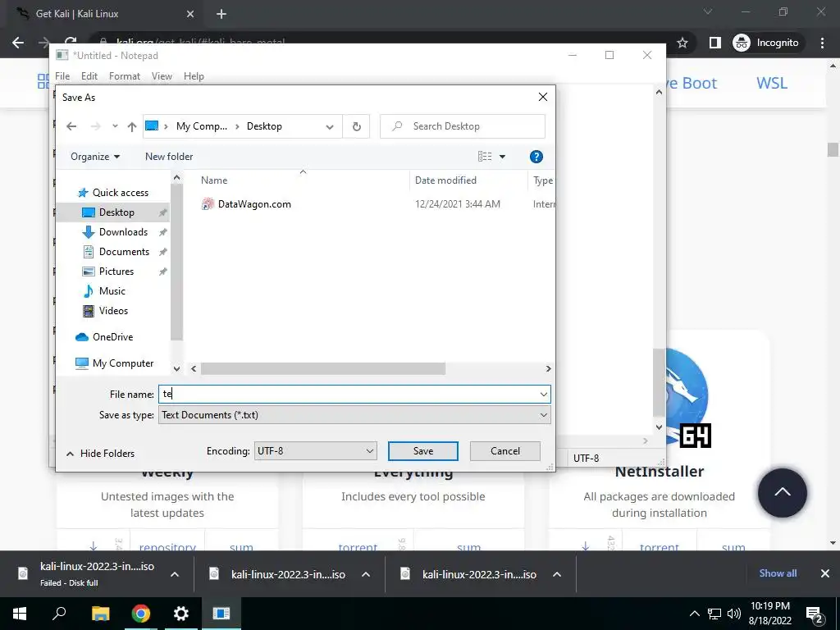Open Documents folder in sidebar
Viewport: 840px width, 630px height.
[124, 252]
